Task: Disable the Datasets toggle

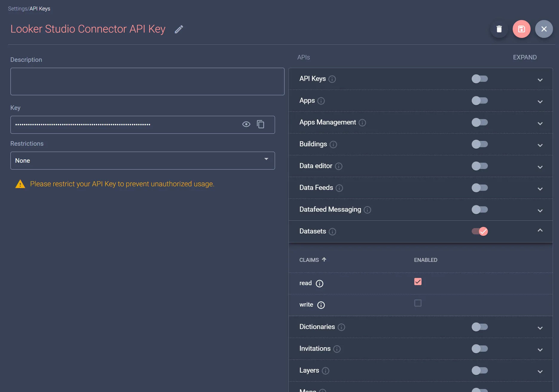Action: [479, 231]
